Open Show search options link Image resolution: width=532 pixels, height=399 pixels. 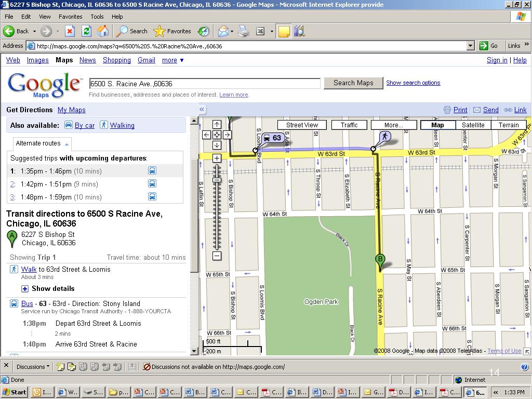click(413, 83)
